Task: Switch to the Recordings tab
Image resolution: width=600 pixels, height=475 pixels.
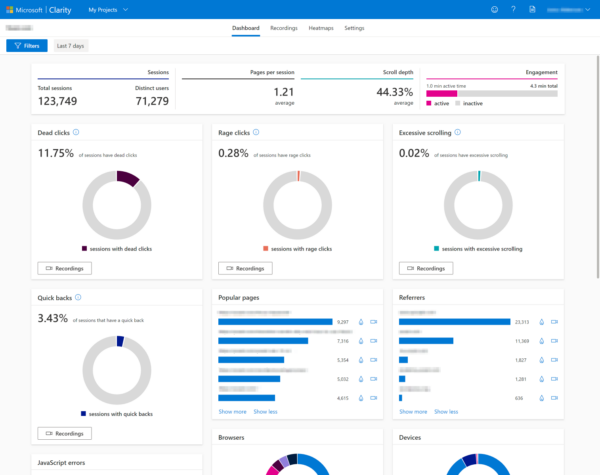Action: (x=283, y=28)
